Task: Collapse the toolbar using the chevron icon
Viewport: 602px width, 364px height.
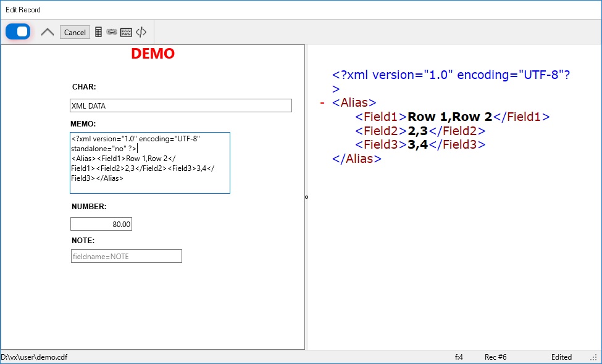Action: pos(47,31)
